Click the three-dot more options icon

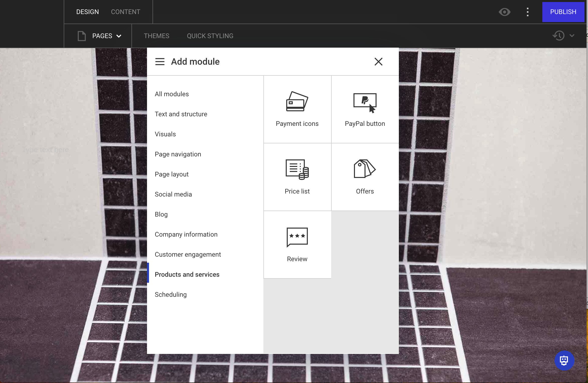click(x=528, y=12)
